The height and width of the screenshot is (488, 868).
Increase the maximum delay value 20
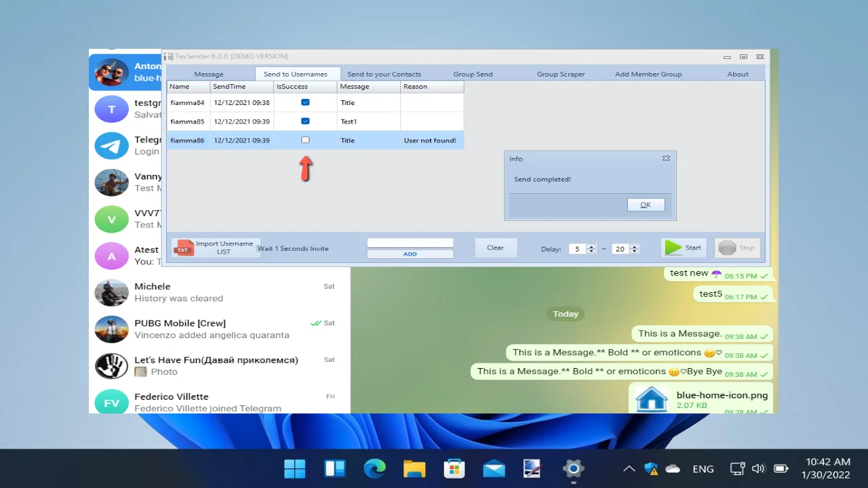(635, 246)
